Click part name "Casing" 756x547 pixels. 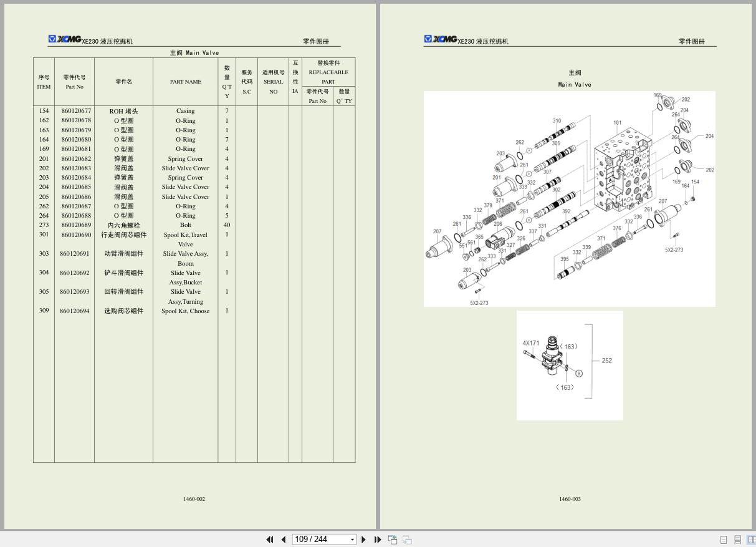(x=185, y=111)
